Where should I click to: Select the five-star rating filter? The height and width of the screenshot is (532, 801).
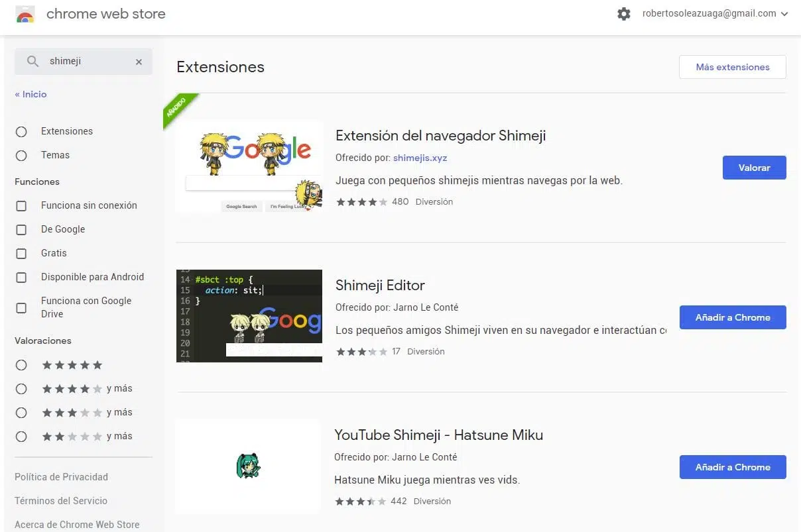(21, 365)
